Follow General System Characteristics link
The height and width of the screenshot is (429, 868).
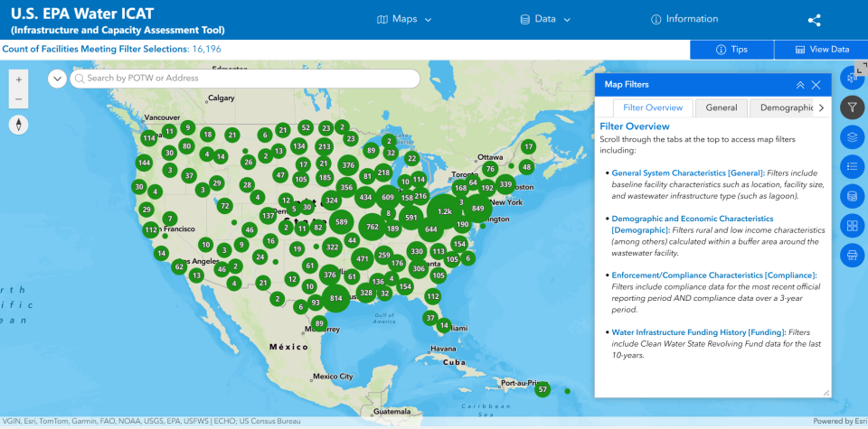click(x=688, y=173)
